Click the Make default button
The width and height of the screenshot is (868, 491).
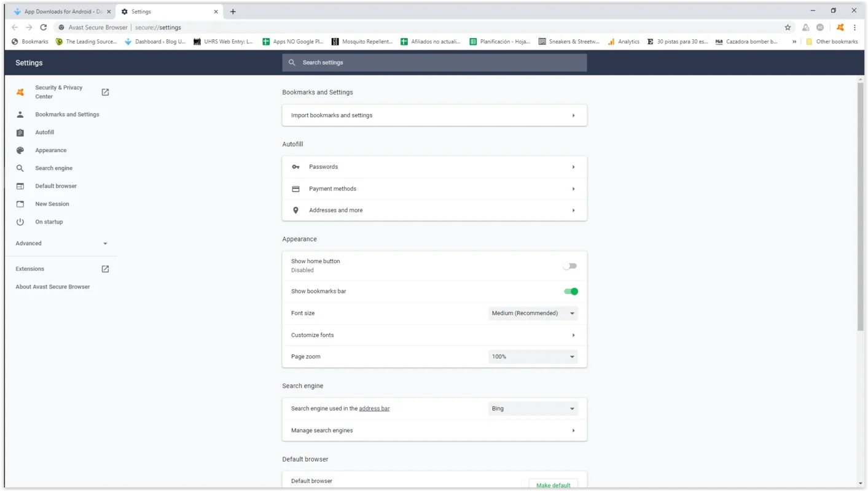pos(553,485)
